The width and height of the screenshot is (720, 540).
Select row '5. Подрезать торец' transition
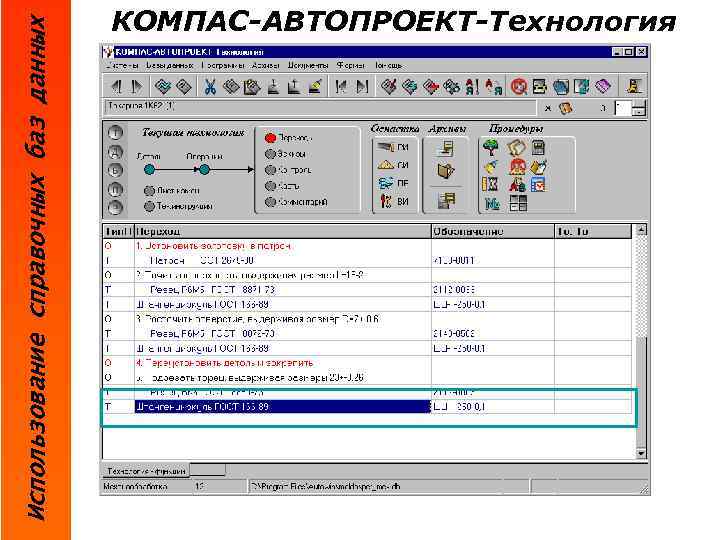click(x=367, y=377)
